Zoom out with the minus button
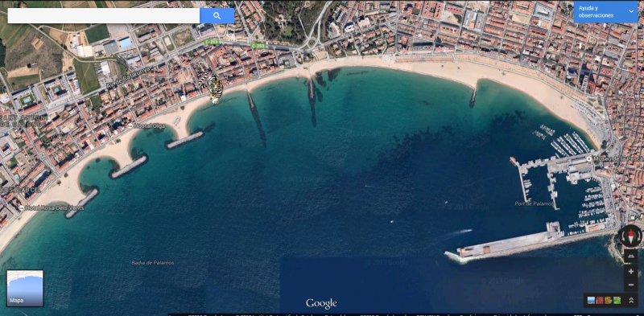The image size is (644, 316). coord(631,285)
